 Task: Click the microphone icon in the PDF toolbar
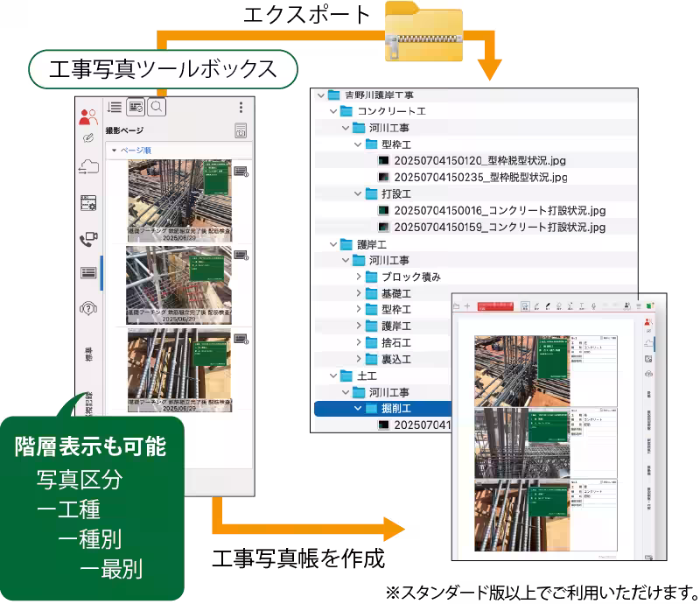pyautogui.click(x=593, y=306)
